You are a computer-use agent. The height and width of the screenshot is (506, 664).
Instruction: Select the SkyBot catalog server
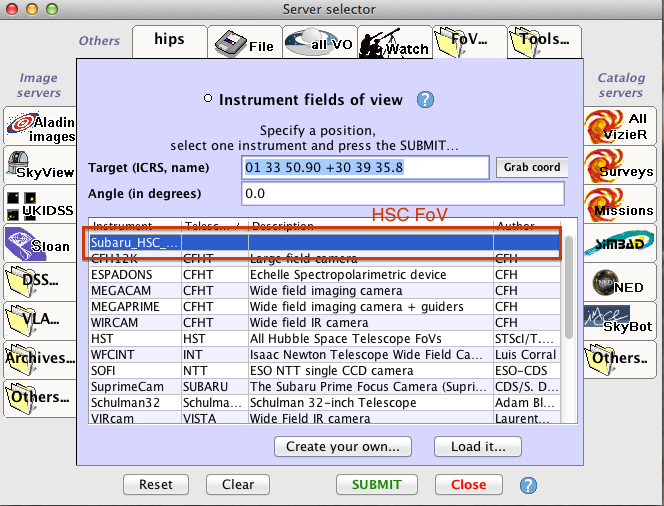[621, 320]
